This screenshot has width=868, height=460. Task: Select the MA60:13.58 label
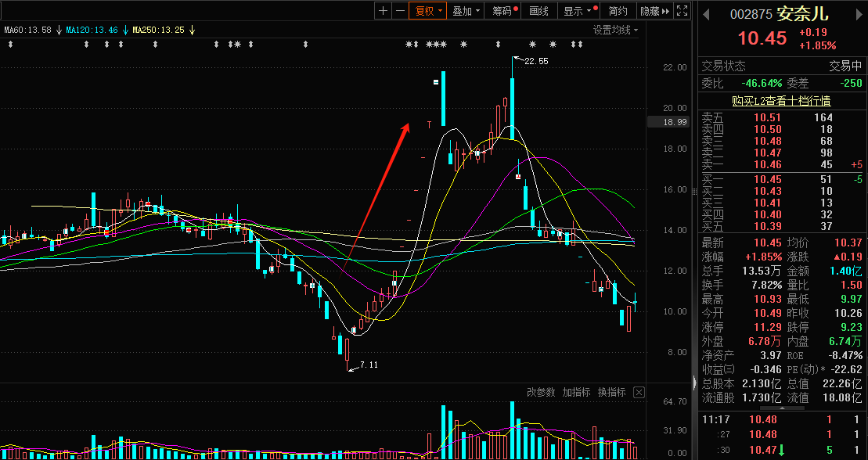pyautogui.click(x=28, y=30)
